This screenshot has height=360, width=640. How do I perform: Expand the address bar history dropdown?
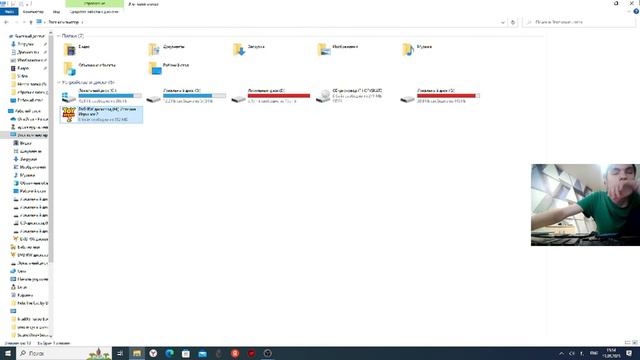(x=502, y=22)
